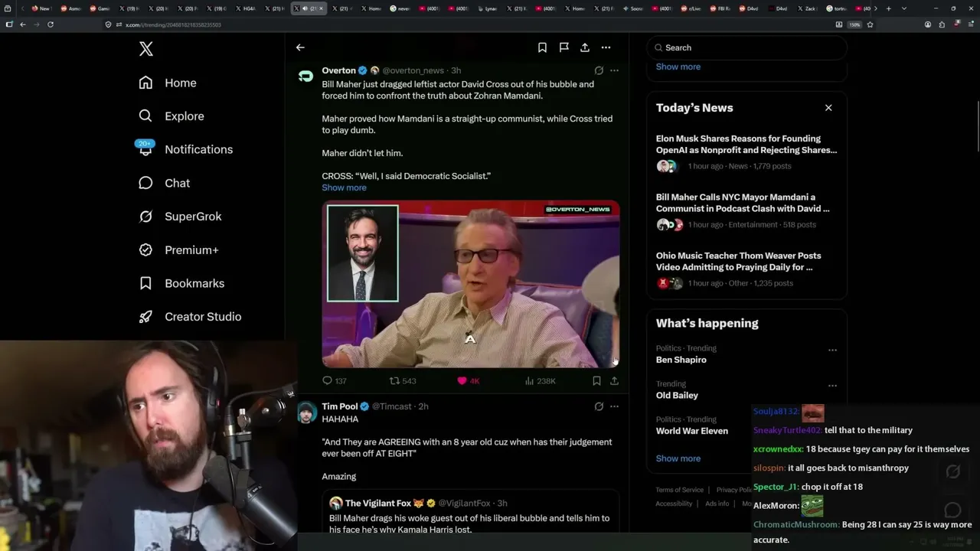The height and width of the screenshot is (551, 980).
Task: Bookmark the Overton post
Action: (596, 380)
